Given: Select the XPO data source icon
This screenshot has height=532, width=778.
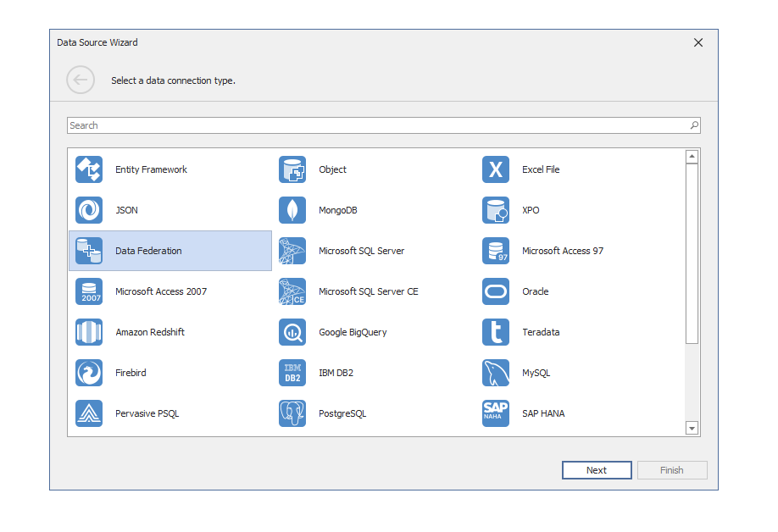Looking at the screenshot, I should click(496, 210).
